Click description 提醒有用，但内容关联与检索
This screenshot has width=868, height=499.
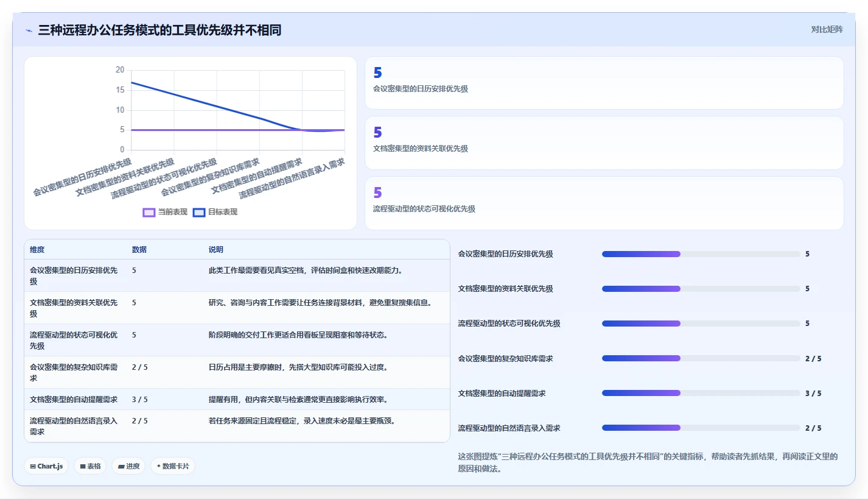pos(298,399)
